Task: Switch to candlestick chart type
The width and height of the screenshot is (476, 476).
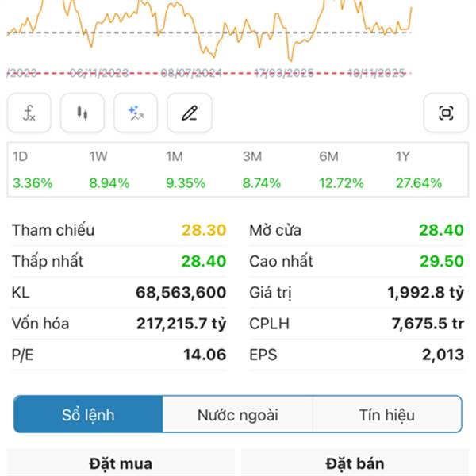Action: (83, 113)
